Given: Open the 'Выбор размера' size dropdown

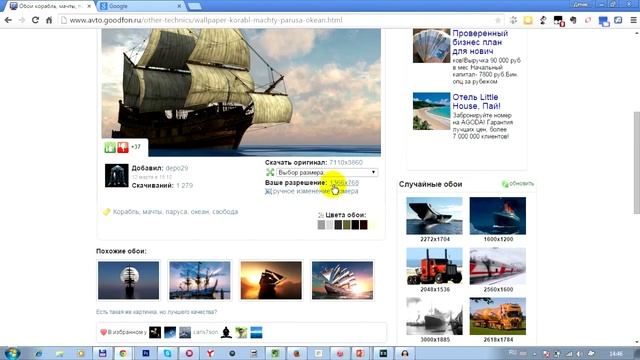Looking at the screenshot, I should pos(327,172).
